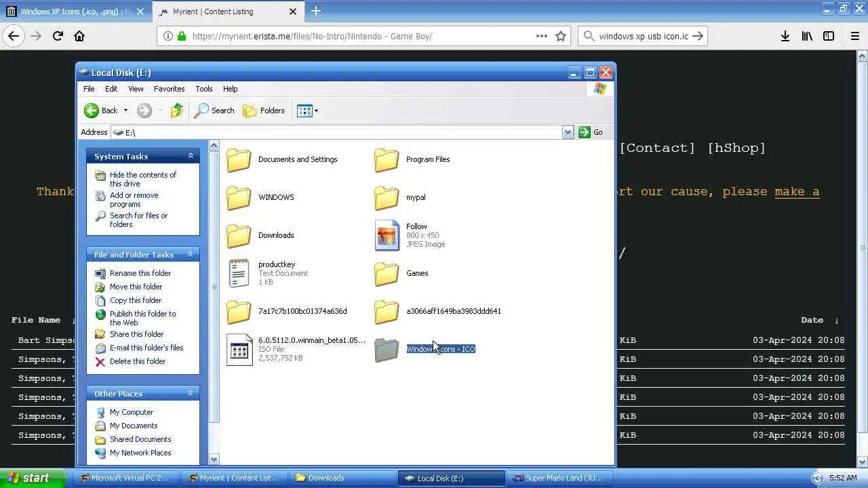
Task: Collapse the System Tasks panel
Action: point(191,156)
